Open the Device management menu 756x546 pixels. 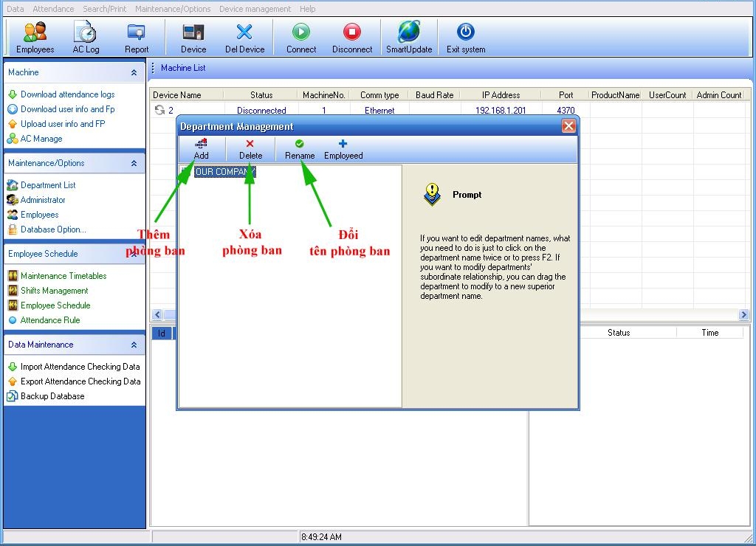point(255,9)
